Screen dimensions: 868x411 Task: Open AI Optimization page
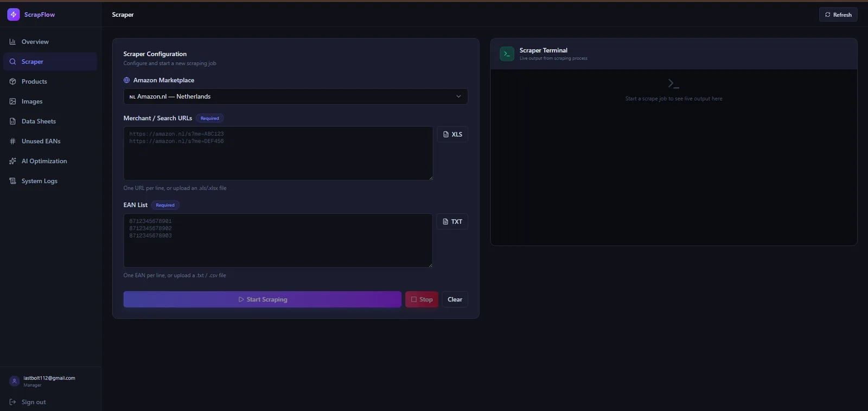50,161
